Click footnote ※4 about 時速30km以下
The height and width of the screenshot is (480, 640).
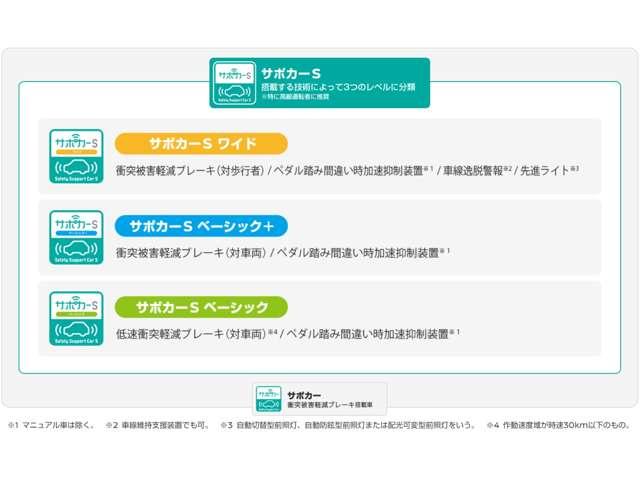coord(558,425)
